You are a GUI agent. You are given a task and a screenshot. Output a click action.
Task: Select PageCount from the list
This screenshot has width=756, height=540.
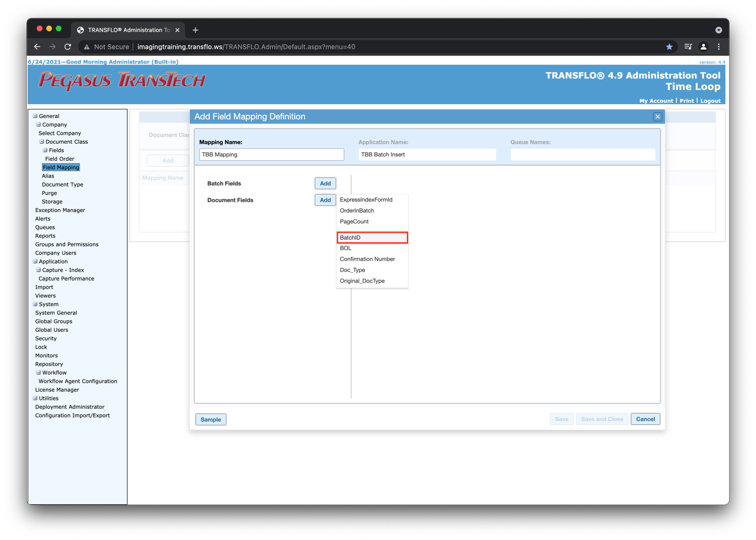[372, 221]
